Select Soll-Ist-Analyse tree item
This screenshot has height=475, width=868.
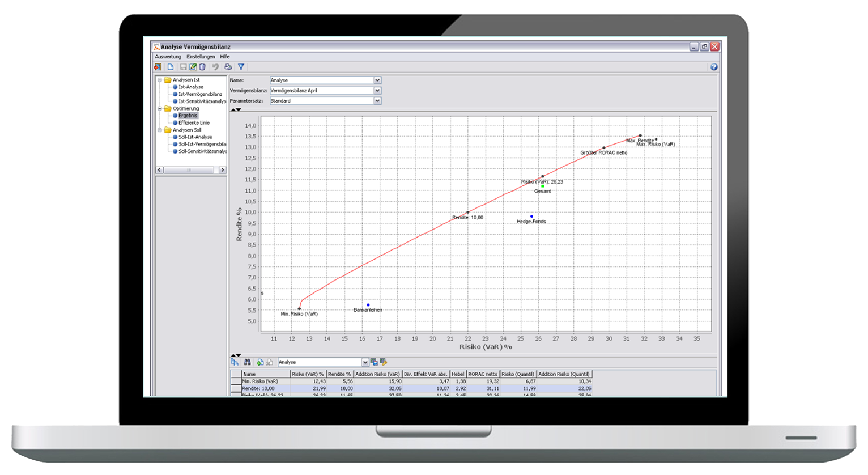pyautogui.click(x=195, y=137)
